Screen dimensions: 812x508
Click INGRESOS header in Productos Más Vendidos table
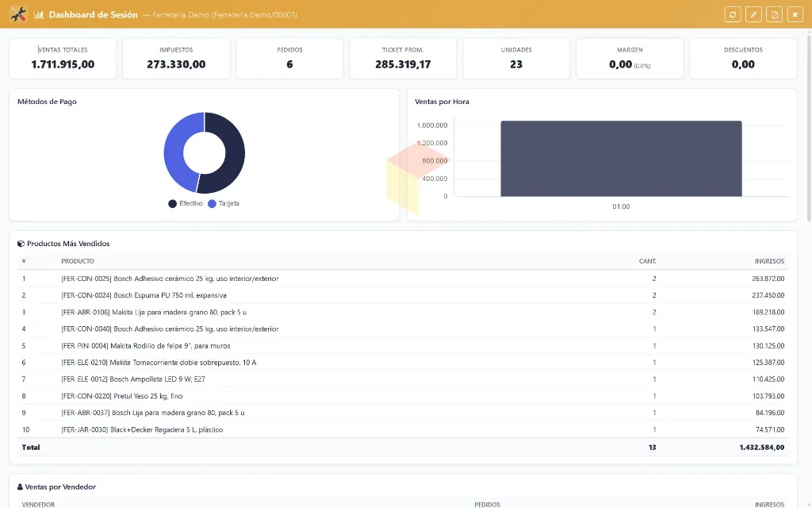[x=769, y=261]
